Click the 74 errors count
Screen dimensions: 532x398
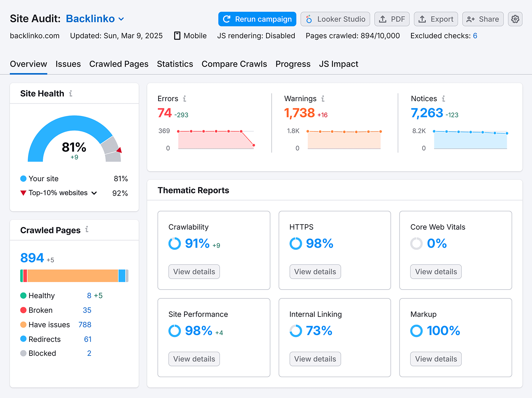[x=165, y=113]
